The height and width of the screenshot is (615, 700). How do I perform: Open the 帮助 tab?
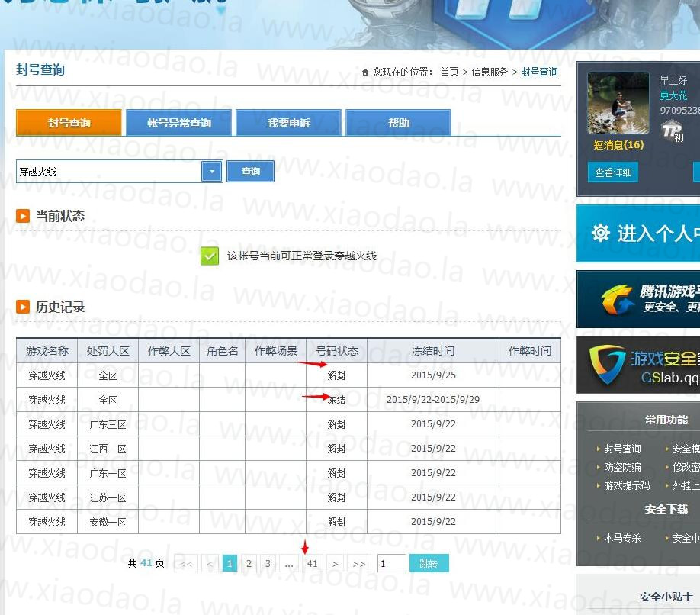[x=398, y=122]
